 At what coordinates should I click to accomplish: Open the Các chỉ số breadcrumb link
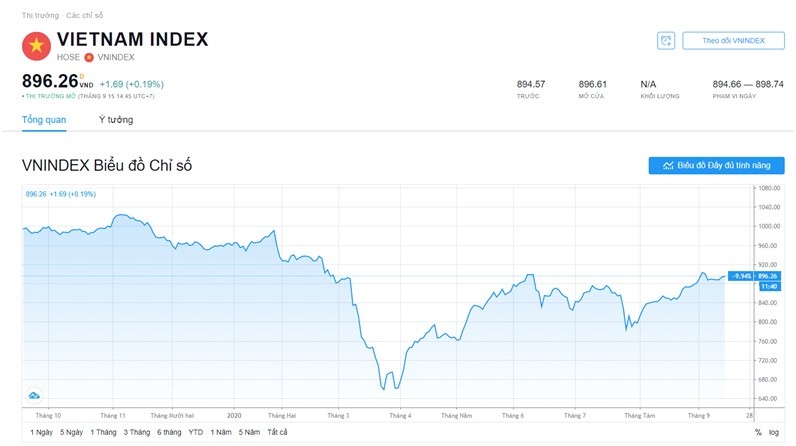(85, 16)
